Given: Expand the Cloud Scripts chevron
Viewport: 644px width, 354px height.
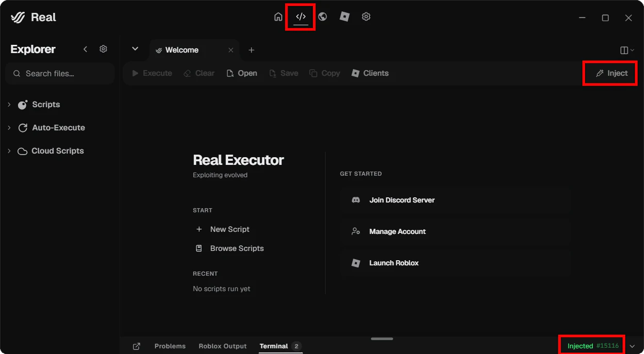Looking at the screenshot, I should (9, 151).
